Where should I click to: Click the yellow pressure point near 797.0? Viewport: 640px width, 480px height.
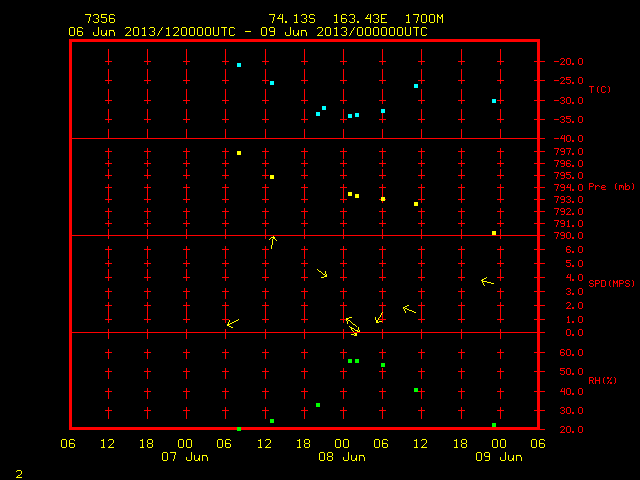pos(239,153)
